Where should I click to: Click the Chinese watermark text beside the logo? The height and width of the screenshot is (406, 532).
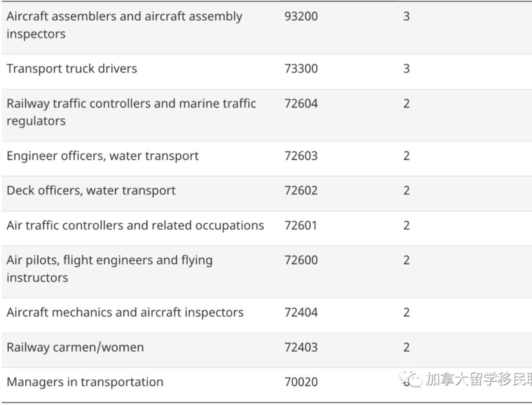click(x=478, y=379)
